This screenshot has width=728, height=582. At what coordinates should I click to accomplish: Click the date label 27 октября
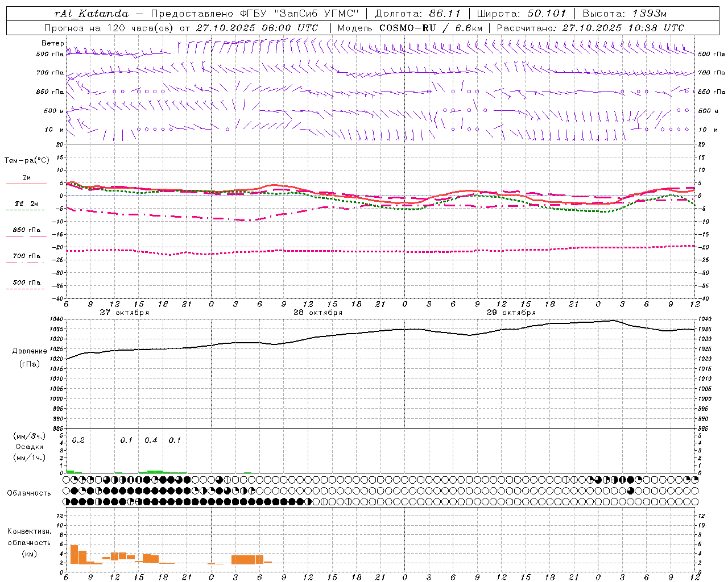click(x=125, y=313)
